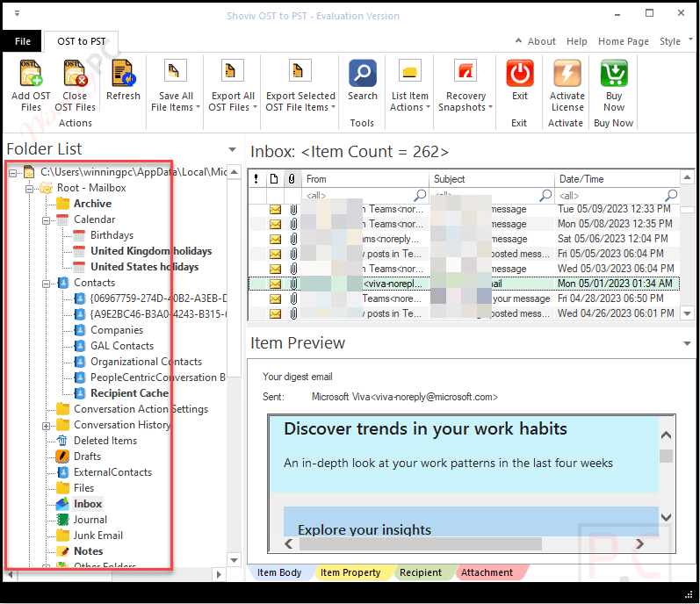This screenshot has height=604, width=700.
Task: Select the Calendar folder
Action: click(94, 219)
